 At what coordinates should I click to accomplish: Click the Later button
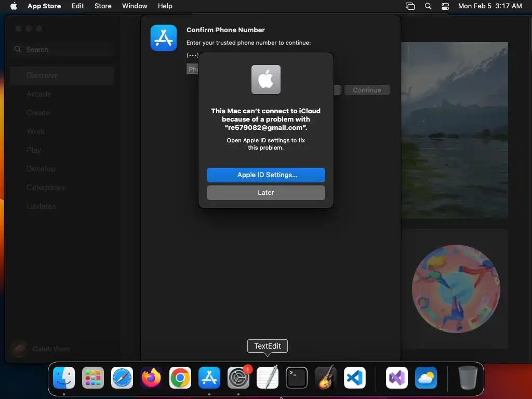[x=266, y=192]
